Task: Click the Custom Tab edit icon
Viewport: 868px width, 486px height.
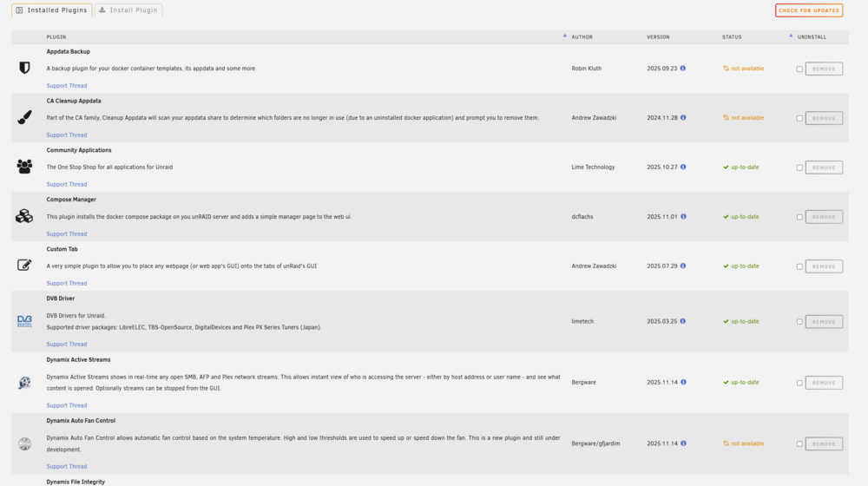Action: 24,266
